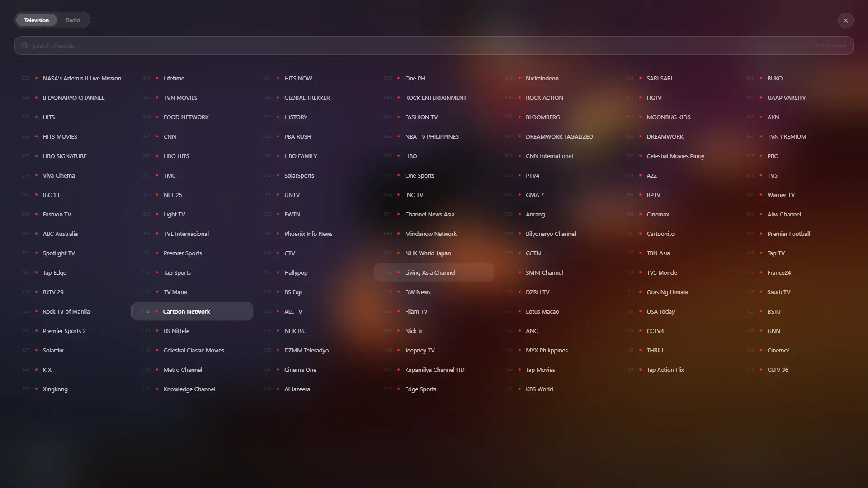Tune to FOOD NETWORK
Screen dimensions: 868x488
pos(192,117)
